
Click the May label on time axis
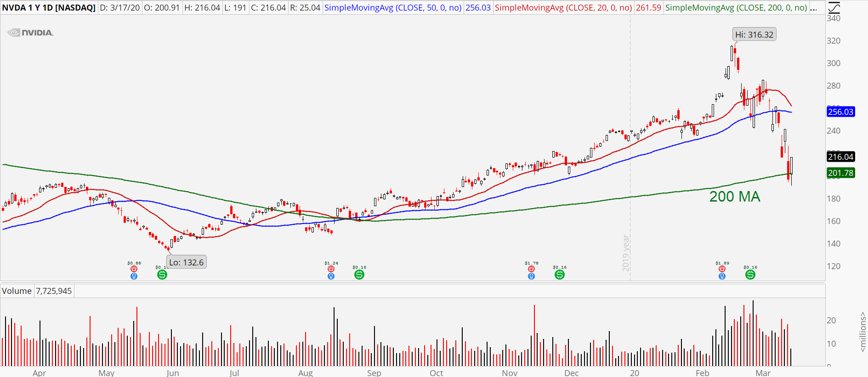[106, 373]
